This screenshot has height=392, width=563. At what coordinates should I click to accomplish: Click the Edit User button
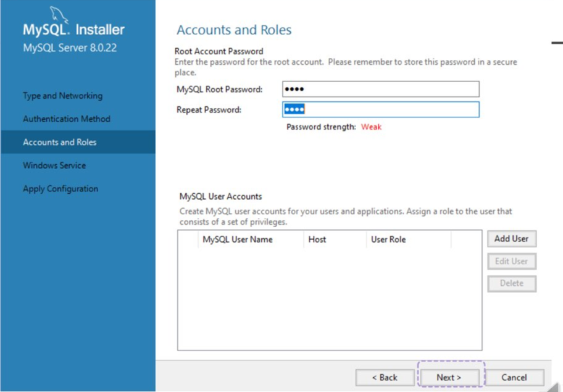512,261
